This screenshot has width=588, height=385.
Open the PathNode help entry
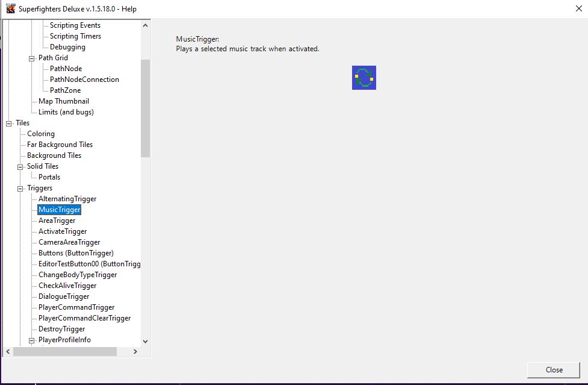tap(66, 69)
